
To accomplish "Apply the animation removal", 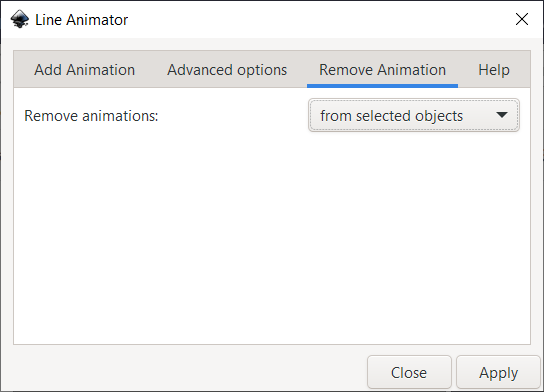I will click(x=498, y=372).
